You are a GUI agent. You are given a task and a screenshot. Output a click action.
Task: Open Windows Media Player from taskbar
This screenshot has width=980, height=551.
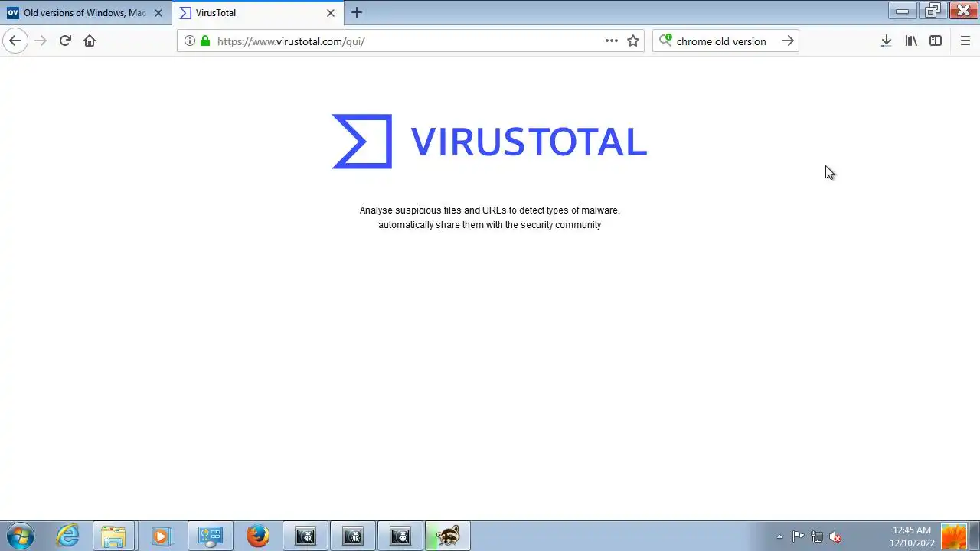point(162,536)
